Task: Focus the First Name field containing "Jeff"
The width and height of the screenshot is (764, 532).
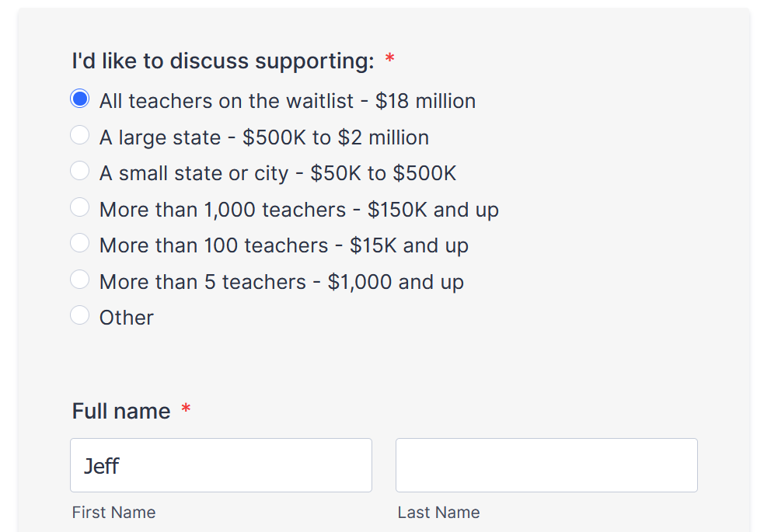Action: (221, 465)
